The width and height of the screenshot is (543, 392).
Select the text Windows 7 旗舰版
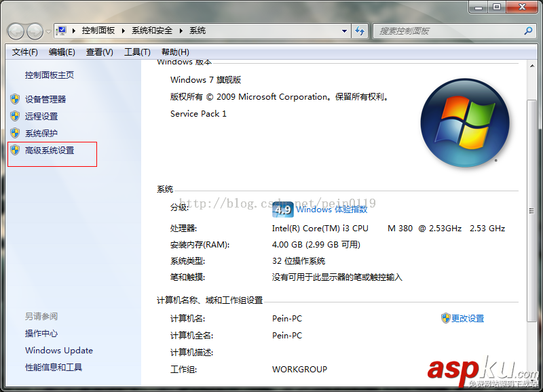pyautogui.click(x=206, y=80)
